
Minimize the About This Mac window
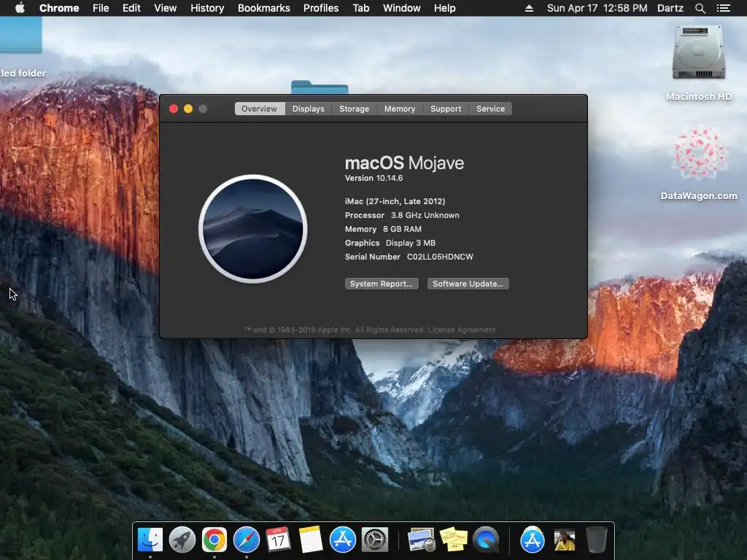click(188, 109)
